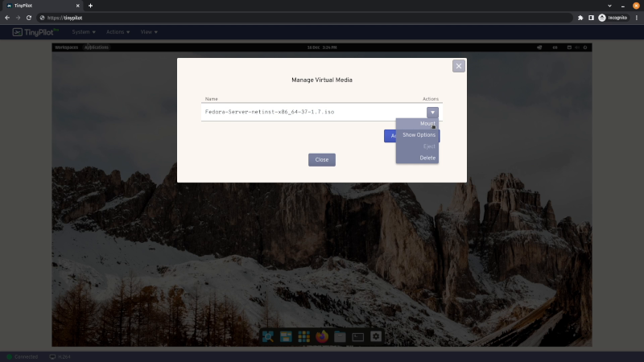Open the Actions dropdown arrow for the Fedora ISO

(433, 113)
